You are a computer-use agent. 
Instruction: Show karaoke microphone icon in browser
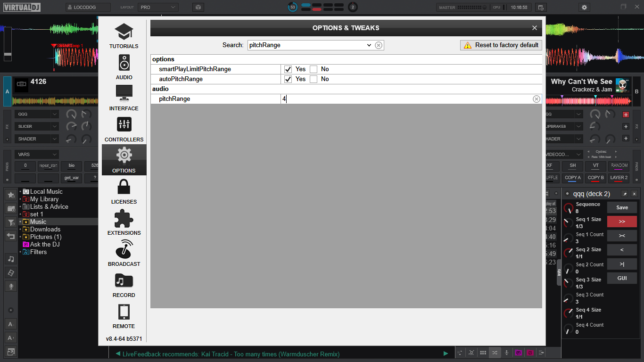[11, 286]
